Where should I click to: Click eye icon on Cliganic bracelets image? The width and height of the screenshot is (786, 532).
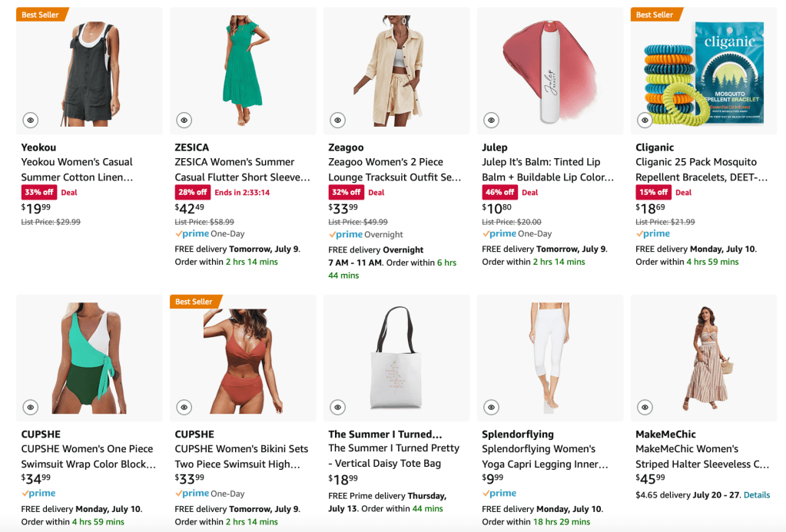[645, 121]
